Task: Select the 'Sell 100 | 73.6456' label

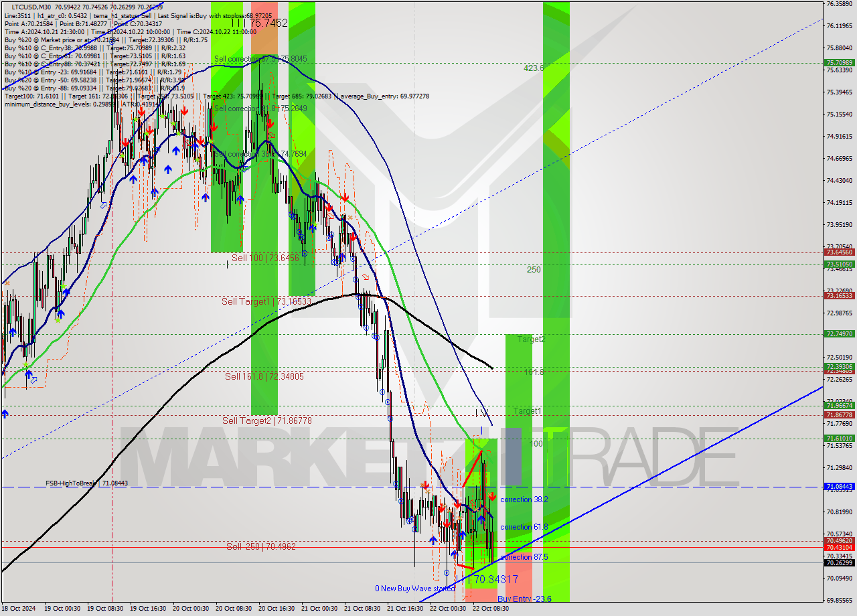Action: (x=265, y=258)
